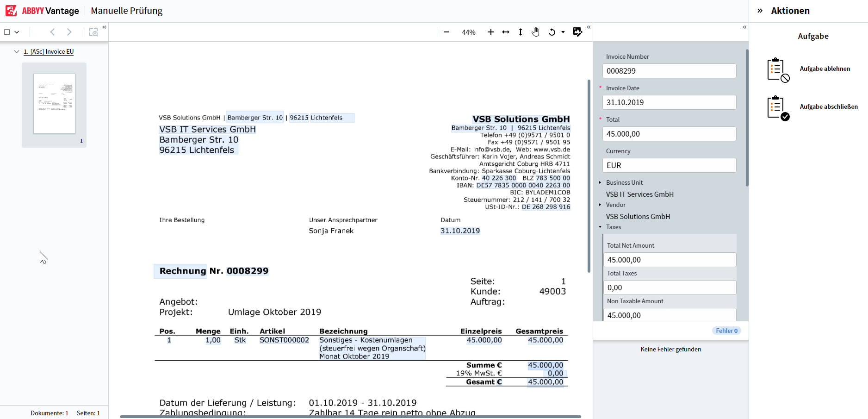Zoom in on the document view
868x419 pixels.
(491, 32)
